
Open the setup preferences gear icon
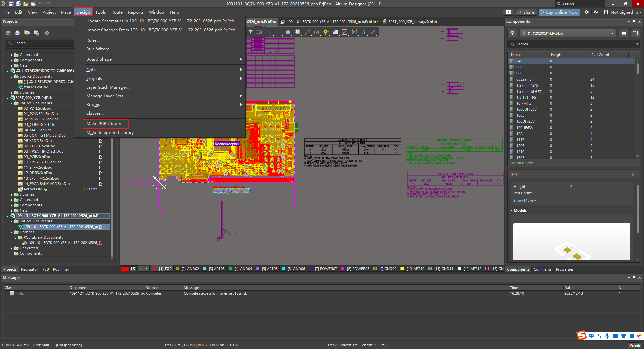coord(586,12)
